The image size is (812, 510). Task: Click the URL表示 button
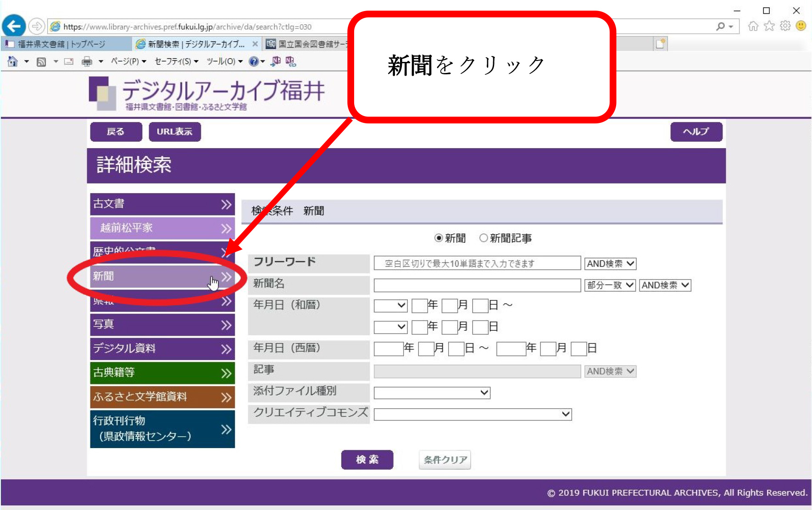(x=175, y=132)
